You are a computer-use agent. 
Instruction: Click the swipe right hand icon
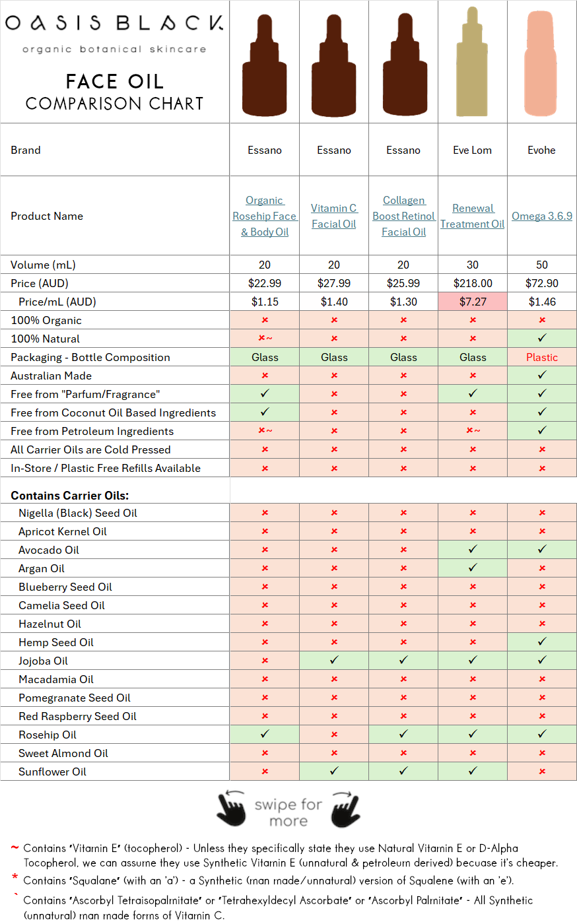tap(345, 808)
